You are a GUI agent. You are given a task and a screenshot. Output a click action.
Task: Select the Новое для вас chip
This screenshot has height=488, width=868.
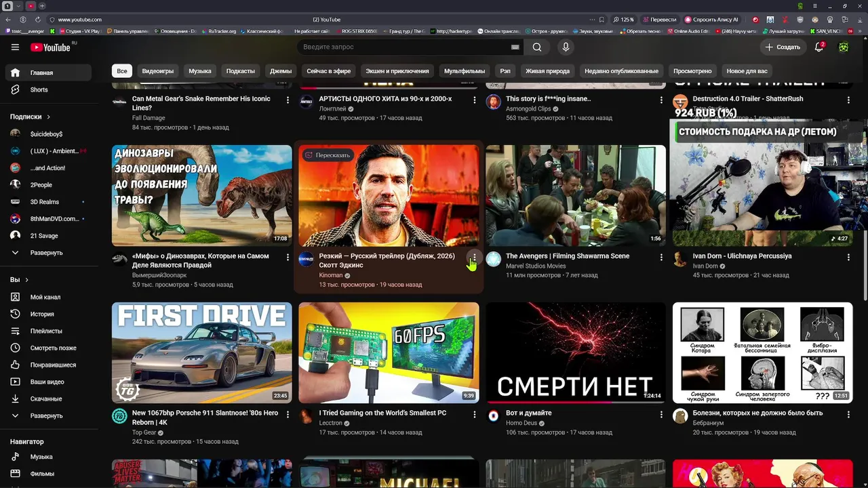[747, 71]
